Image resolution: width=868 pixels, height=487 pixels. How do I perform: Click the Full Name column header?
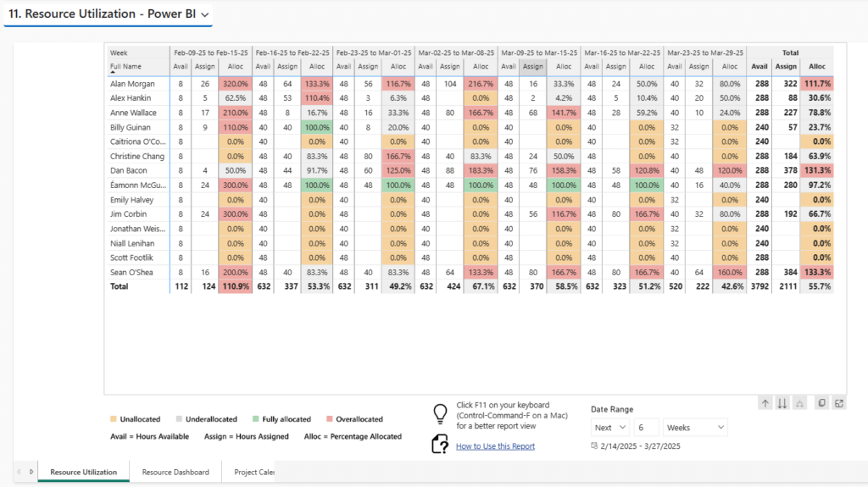point(125,66)
